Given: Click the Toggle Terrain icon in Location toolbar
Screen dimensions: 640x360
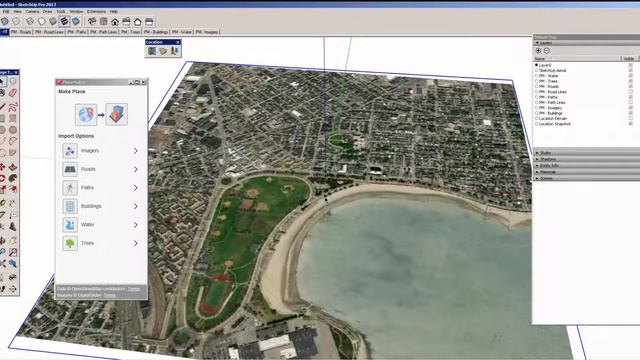Looking at the screenshot, I should pyautogui.click(x=163, y=51).
